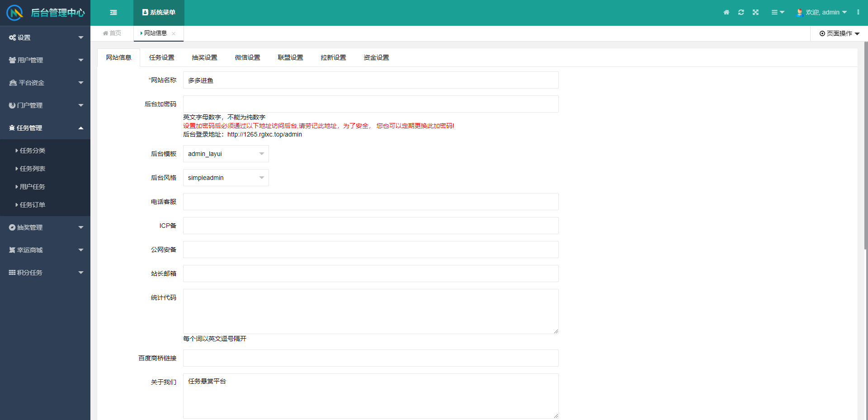The image size is (868, 420).
Task: Click the 后台加密码 input field
Action: click(370, 104)
